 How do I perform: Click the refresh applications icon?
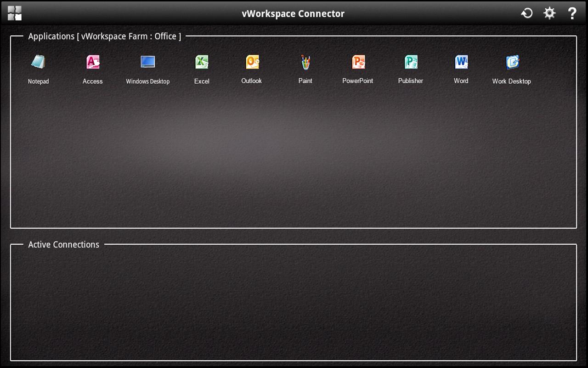[x=526, y=13]
